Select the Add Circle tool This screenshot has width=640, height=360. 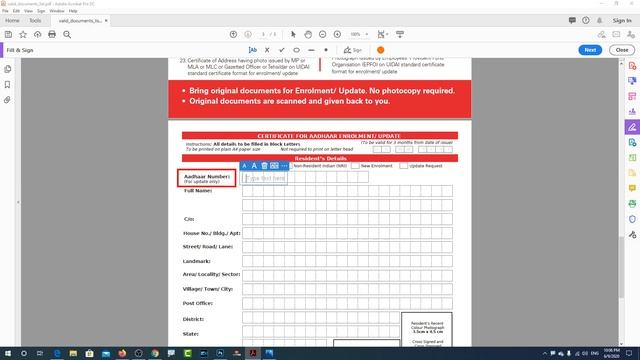pos(296,50)
